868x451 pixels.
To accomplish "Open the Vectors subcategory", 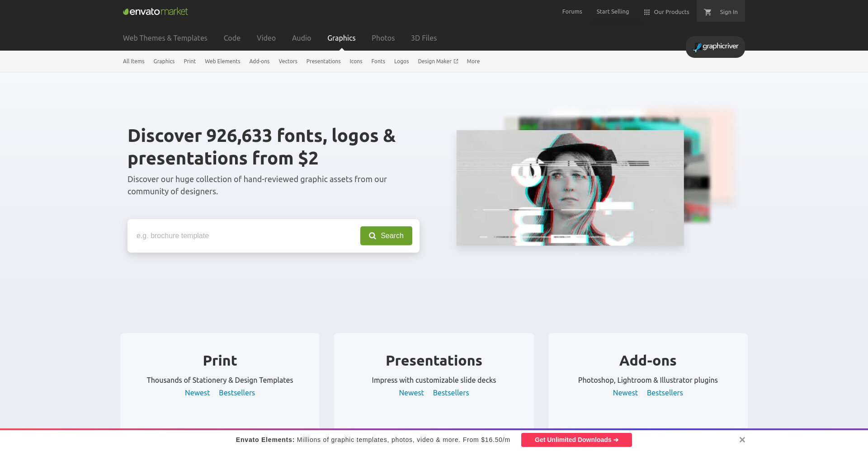I will 288,61.
